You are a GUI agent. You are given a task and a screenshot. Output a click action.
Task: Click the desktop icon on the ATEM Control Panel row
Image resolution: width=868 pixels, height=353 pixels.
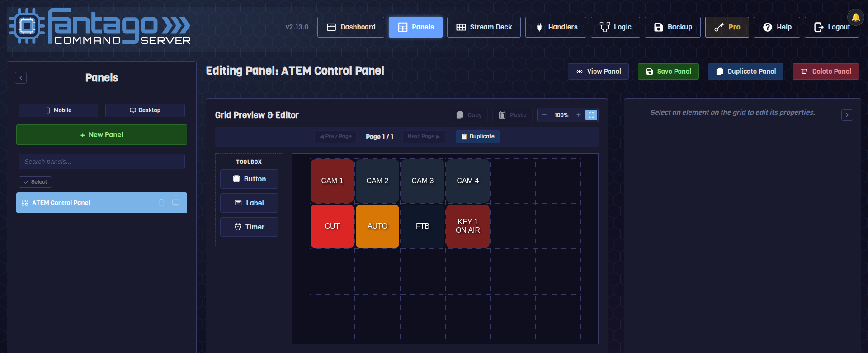pos(176,203)
